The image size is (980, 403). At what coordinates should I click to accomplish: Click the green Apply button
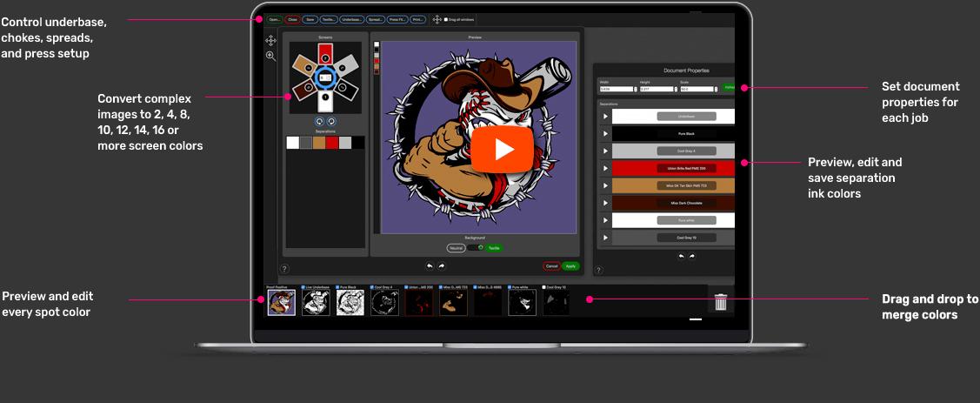click(x=570, y=265)
